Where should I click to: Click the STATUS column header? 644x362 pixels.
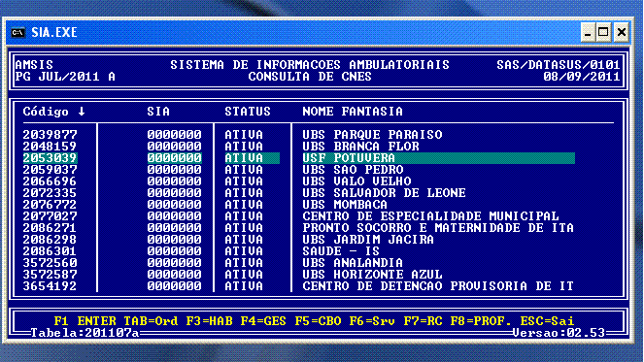[248, 112]
